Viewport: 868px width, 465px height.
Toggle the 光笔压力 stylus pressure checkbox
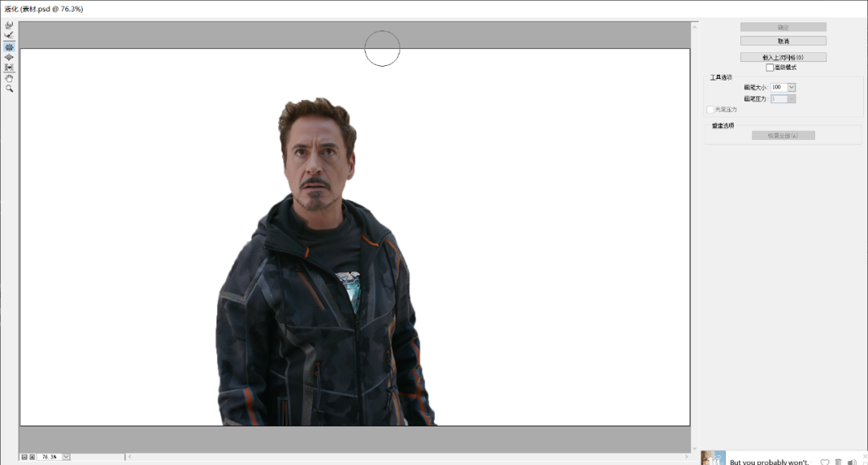click(710, 109)
